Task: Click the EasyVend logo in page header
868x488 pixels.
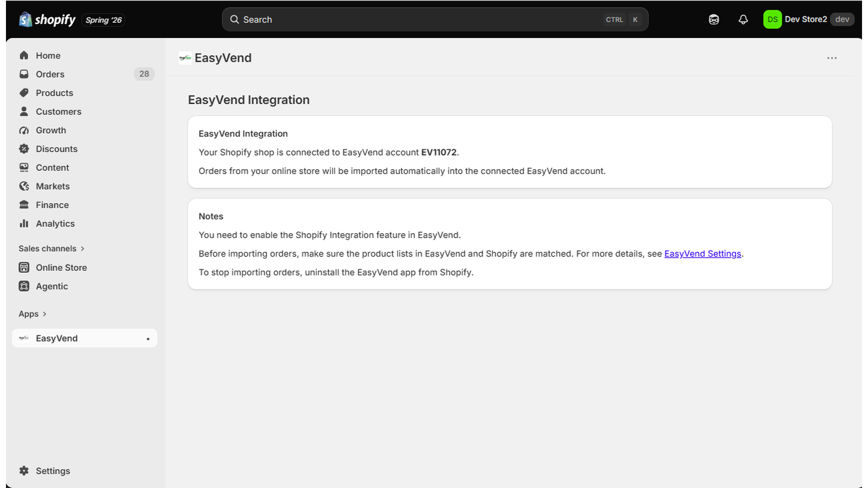Action: coord(186,58)
